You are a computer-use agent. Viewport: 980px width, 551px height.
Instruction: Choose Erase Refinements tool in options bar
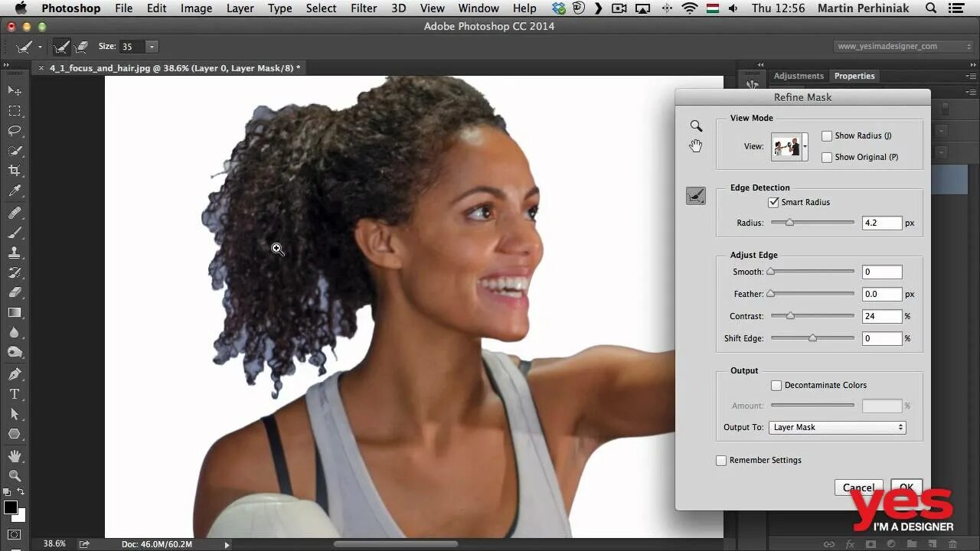81,47
